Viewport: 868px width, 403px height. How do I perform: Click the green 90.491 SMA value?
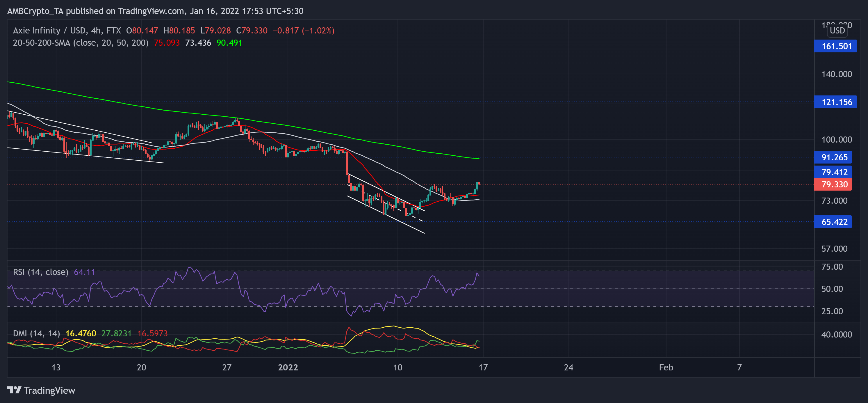click(229, 43)
